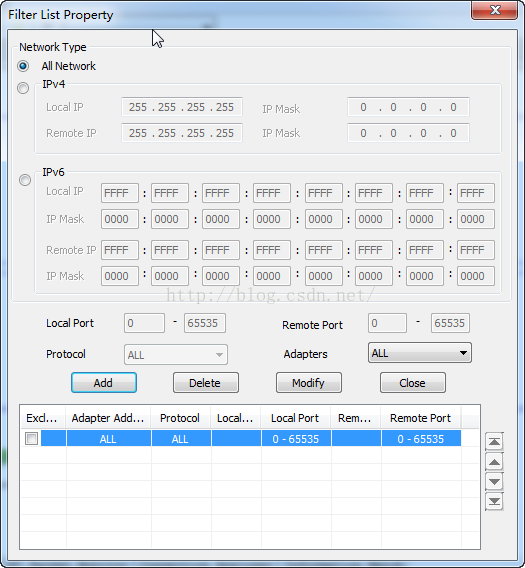The width and height of the screenshot is (525, 568).
Task: Select the ALL protocol cell in filter row
Action: tap(181, 439)
